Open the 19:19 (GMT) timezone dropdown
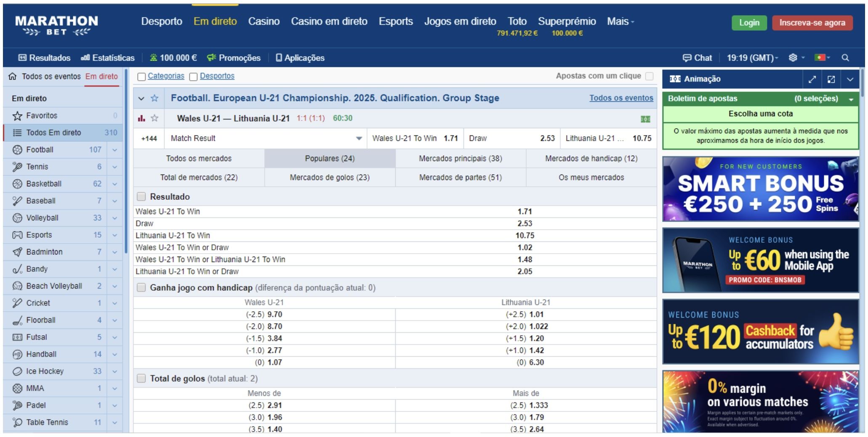Screen dimensions: 868x437 [753, 58]
